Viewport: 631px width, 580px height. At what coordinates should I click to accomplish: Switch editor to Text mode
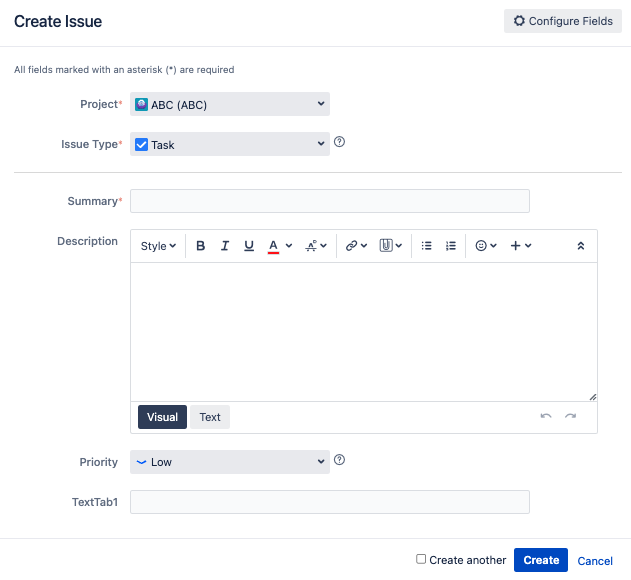coord(210,417)
